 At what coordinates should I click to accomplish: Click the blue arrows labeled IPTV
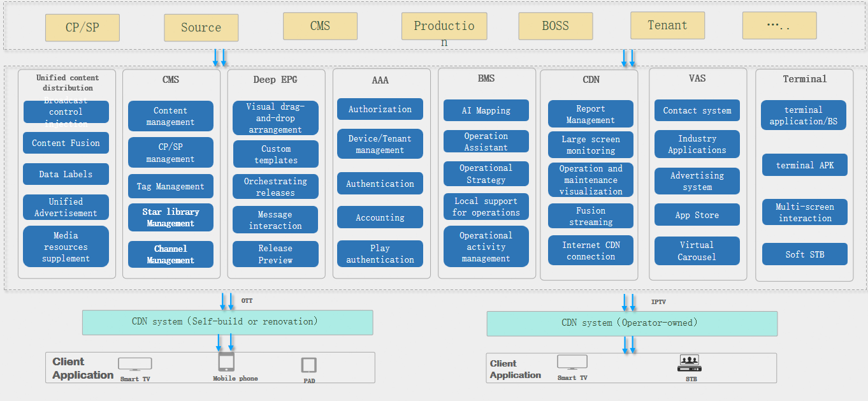tap(628, 302)
